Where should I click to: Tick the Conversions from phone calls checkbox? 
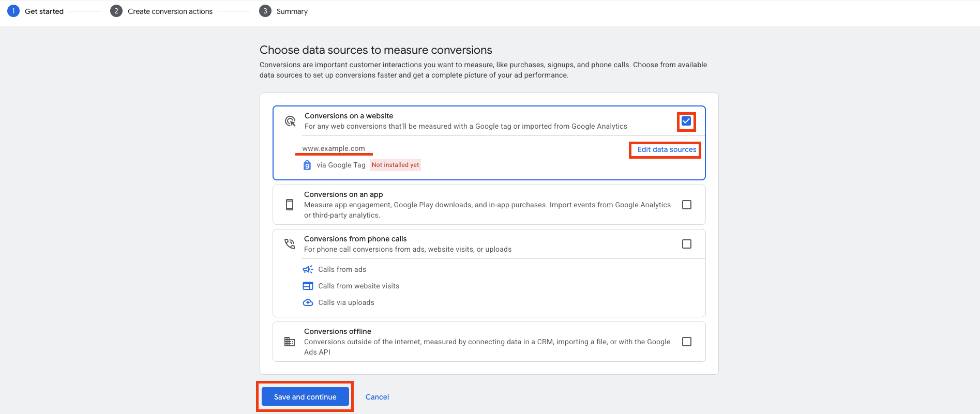[687, 244]
